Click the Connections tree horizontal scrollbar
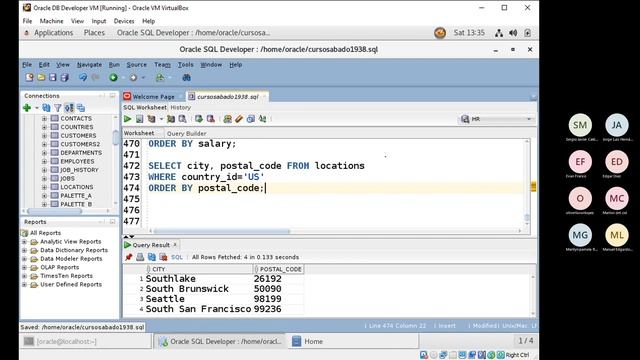The width and height of the screenshot is (640, 360). coord(54,211)
